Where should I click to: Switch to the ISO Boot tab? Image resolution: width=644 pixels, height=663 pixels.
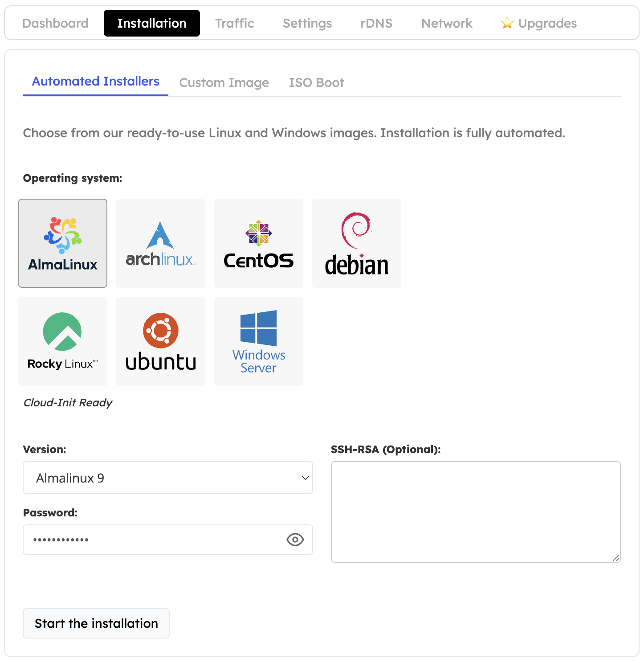point(317,82)
